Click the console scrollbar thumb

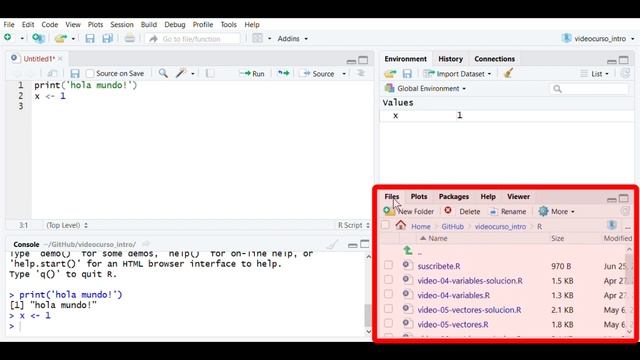click(x=368, y=315)
